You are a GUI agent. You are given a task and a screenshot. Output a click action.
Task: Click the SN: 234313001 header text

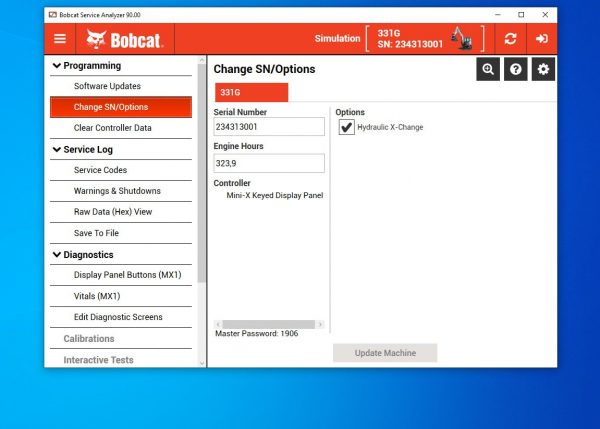(410, 44)
